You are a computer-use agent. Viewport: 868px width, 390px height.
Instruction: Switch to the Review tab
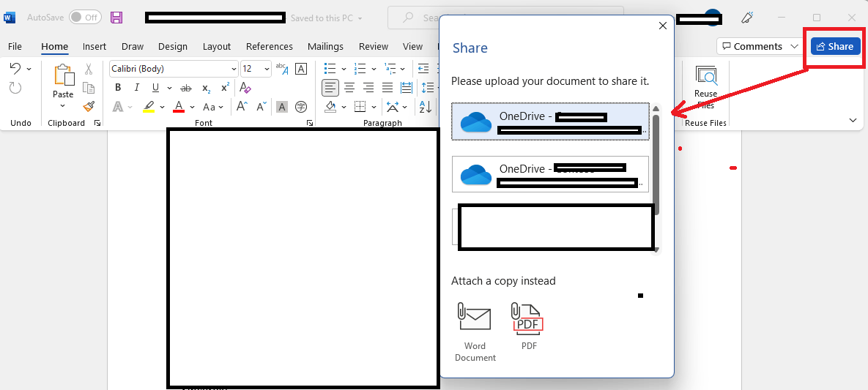373,47
